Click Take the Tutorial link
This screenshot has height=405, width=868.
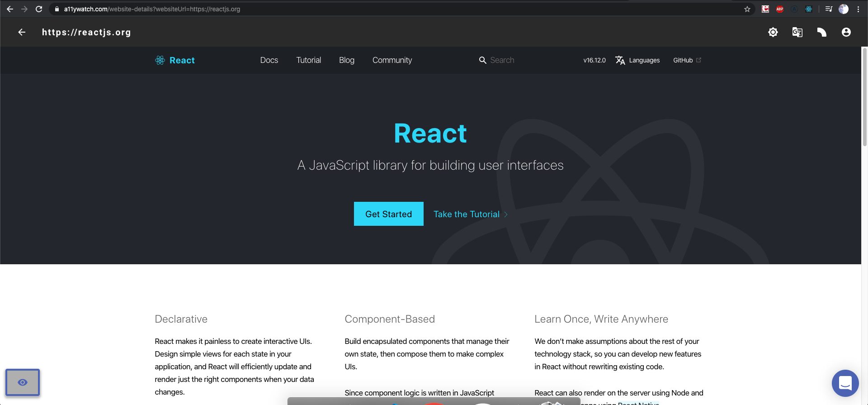[467, 214]
